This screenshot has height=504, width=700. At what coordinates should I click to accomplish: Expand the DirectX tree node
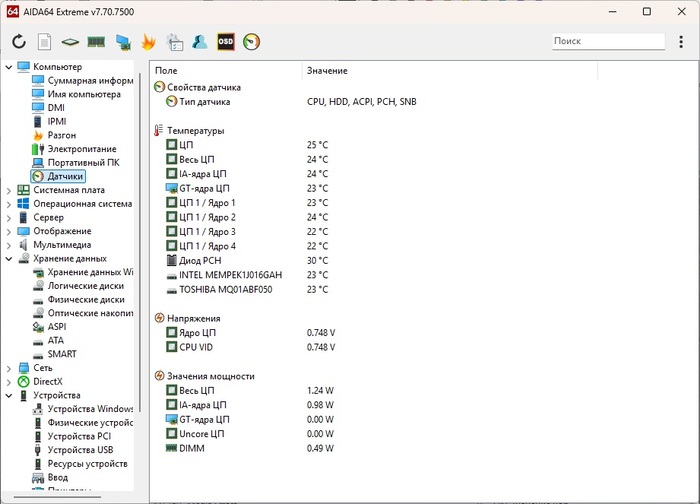[9, 381]
